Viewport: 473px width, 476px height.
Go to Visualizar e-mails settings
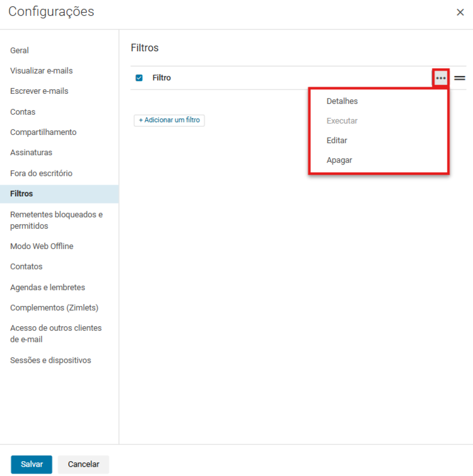pos(41,71)
